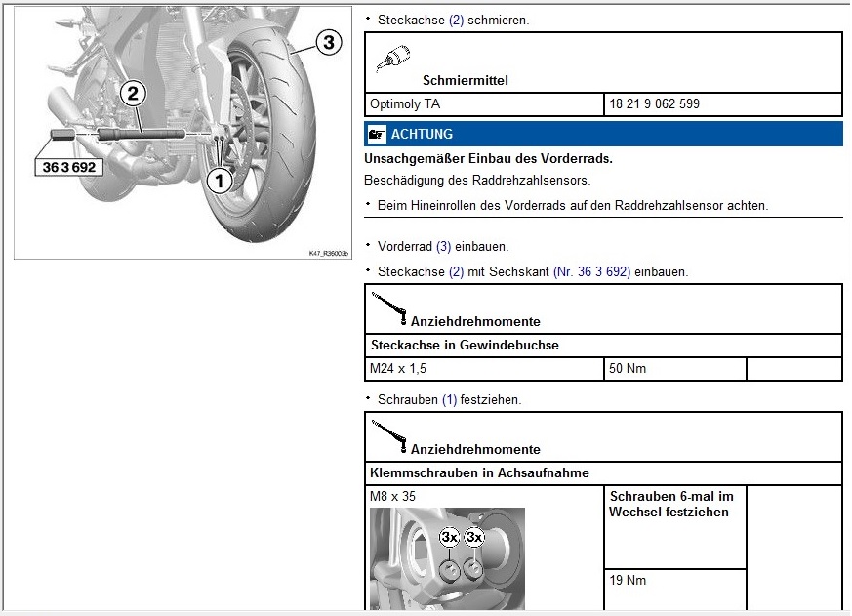852x616 pixels.
Task: Click the Optimoly TA lubricant cell
Action: click(484, 104)
